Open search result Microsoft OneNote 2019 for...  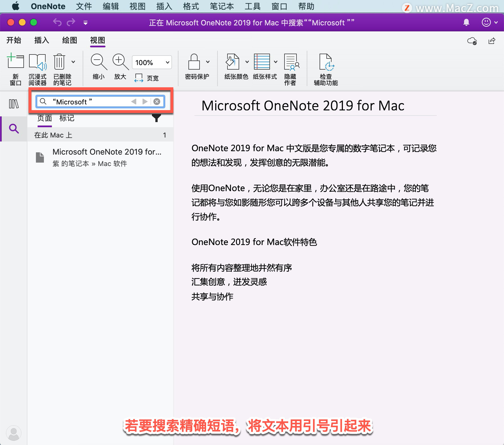pos(100,157)
